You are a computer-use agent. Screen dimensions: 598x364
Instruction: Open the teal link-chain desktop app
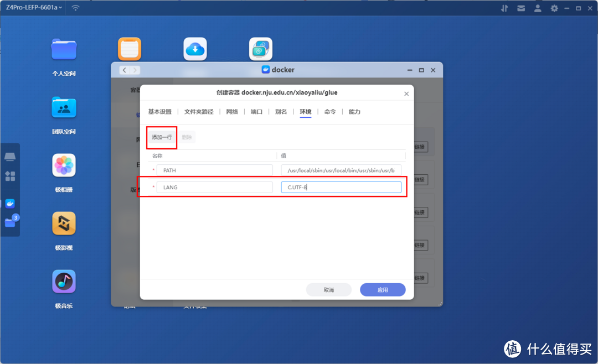click(x=261, y=49)
